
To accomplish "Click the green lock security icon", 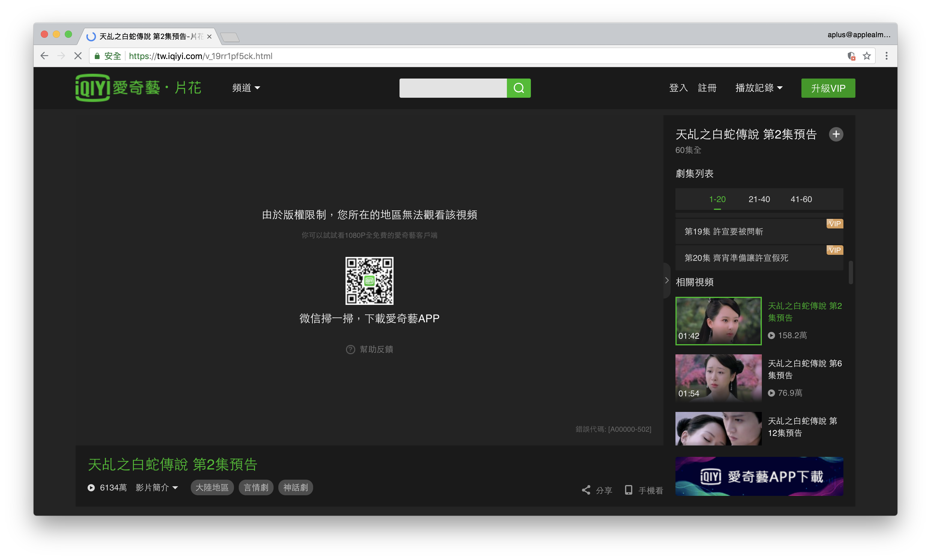I will pos(97,56).
